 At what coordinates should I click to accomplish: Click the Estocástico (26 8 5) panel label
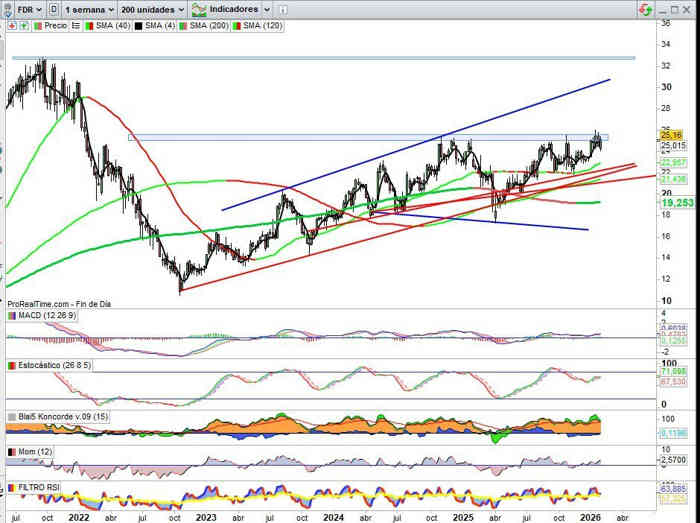coord(48,367)
